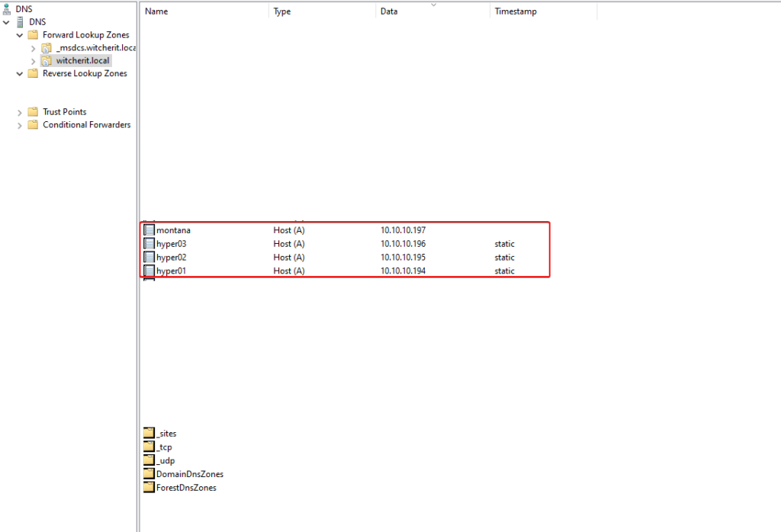
Task: Expand the Conditional Forwarders node
Action: [20, 125]
